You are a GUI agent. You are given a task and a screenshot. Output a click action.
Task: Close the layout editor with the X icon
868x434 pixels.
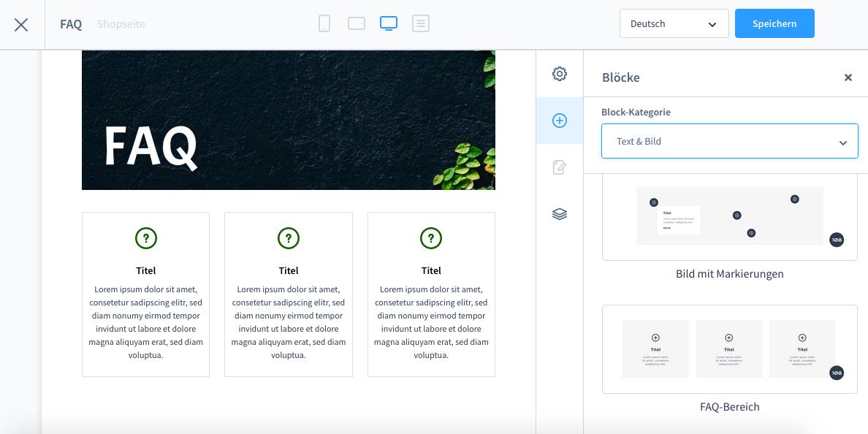[x=21, y=24]
